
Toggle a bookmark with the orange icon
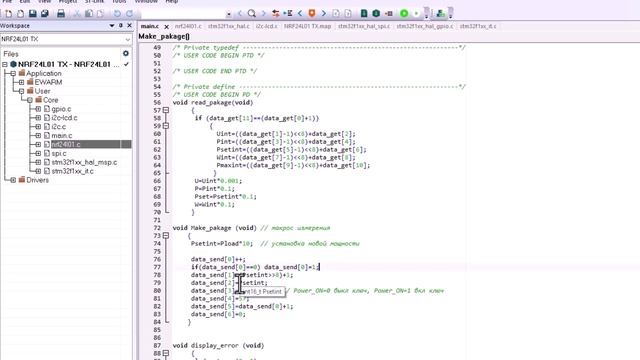(x=312, y=13)
